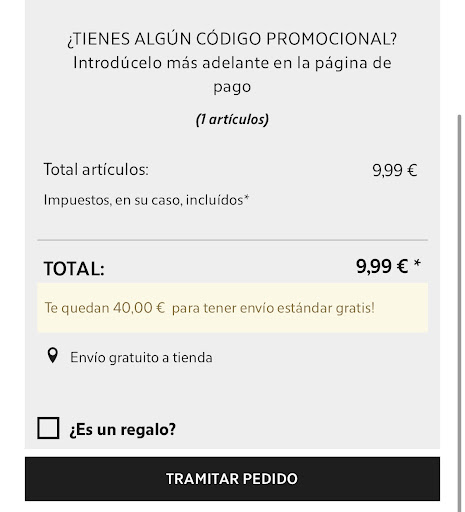Click the asterisk next to the total price
The image size is (465, 512).
[x=417, y=263]
